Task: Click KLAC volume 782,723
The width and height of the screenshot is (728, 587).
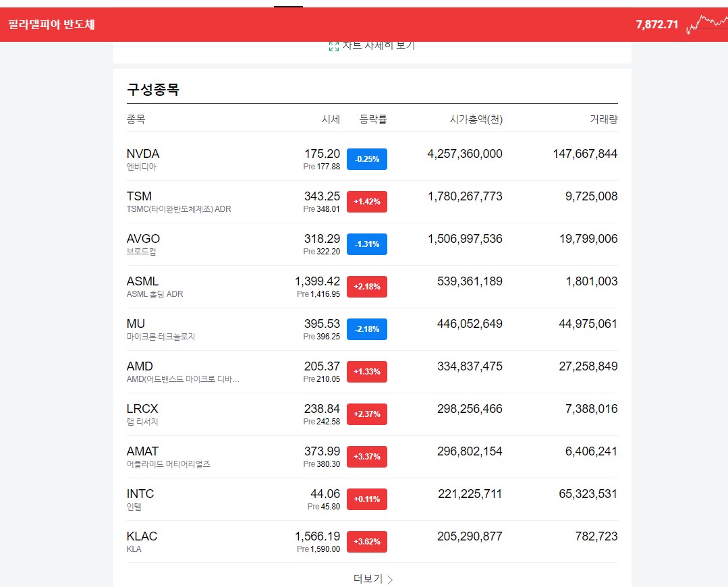Action: coord(596,536)
